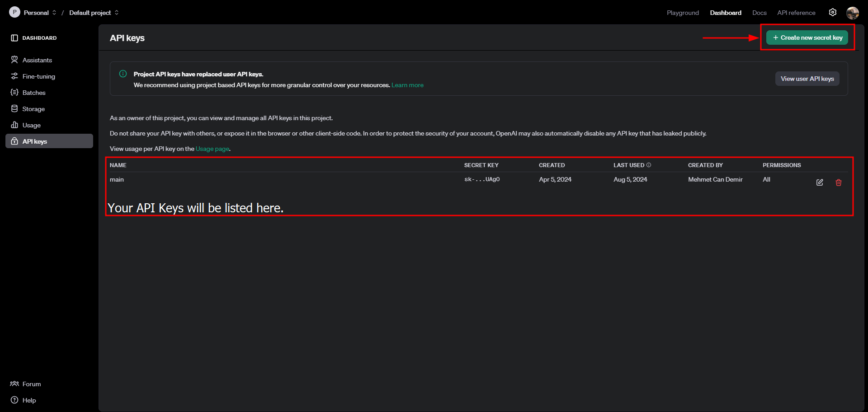This screenshot has height=412, width=868.
Task: Click the Batches sidebar icon
Action: pos(14,93)
